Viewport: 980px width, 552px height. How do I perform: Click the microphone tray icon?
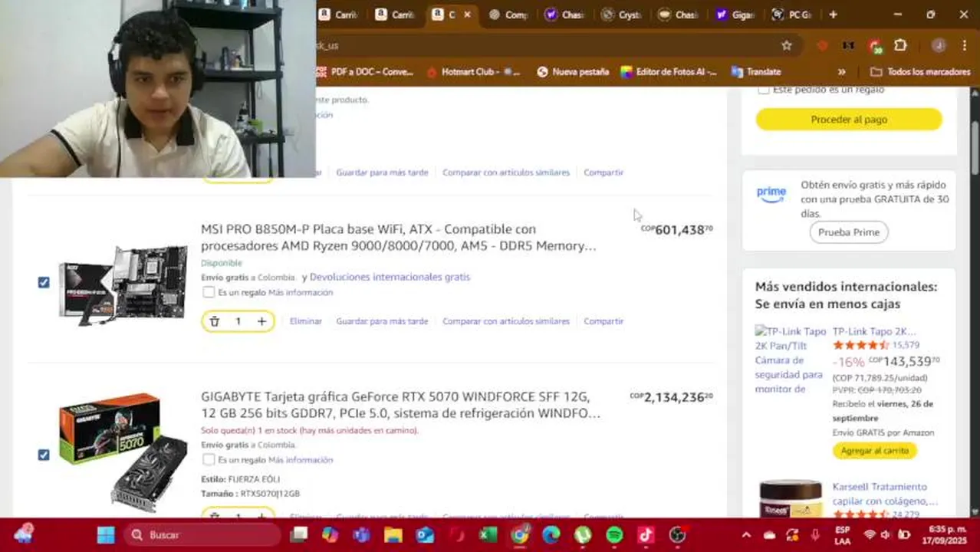click(815, 534)
